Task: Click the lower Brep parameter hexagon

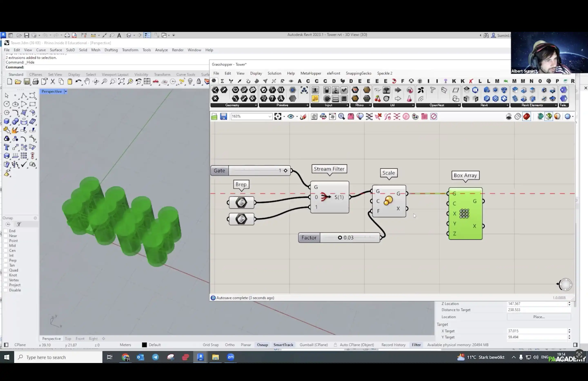Action: 241,219
